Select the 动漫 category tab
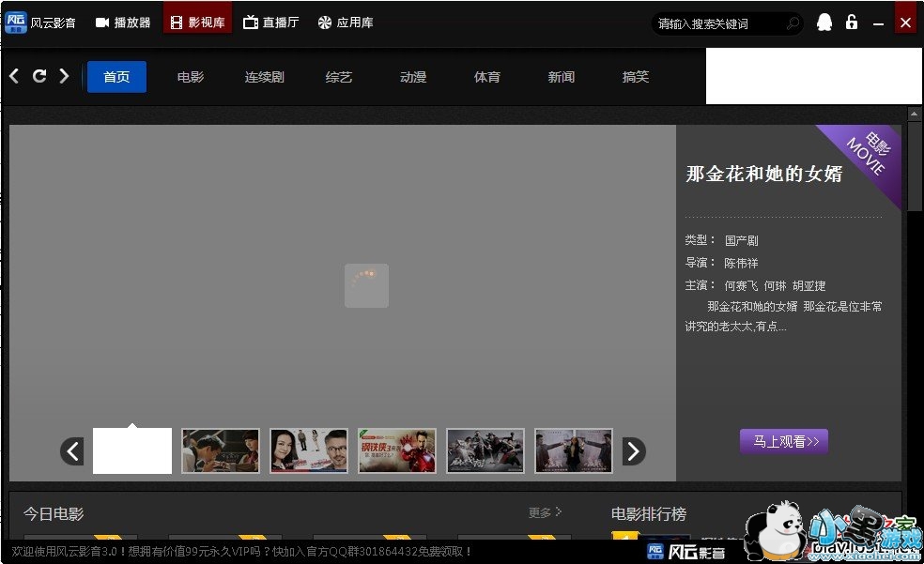 click(x=413, y=77)
